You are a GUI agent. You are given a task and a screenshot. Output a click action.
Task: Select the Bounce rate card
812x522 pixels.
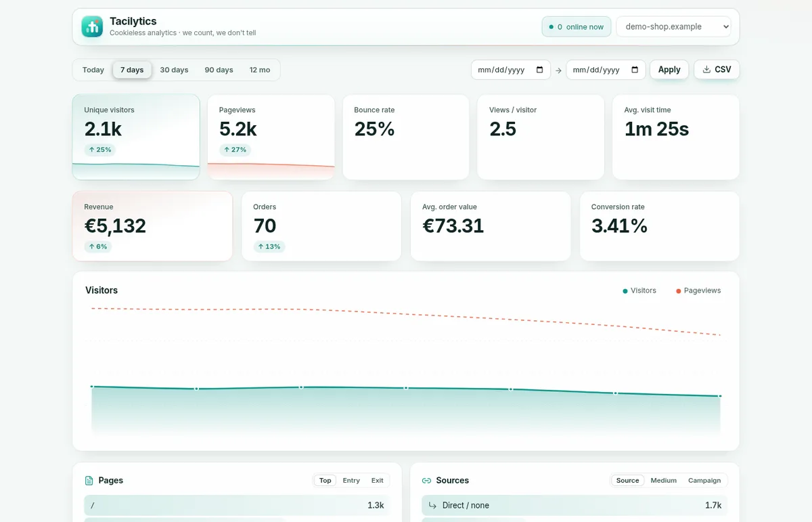coord(406,137)
